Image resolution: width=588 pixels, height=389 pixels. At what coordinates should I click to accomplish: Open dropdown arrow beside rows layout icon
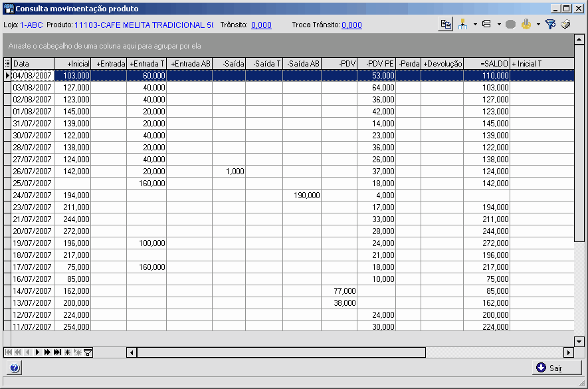click(499, 25)
